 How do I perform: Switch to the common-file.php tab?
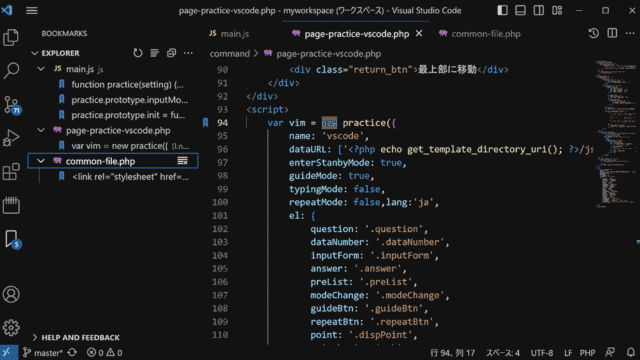click(480, 34)
